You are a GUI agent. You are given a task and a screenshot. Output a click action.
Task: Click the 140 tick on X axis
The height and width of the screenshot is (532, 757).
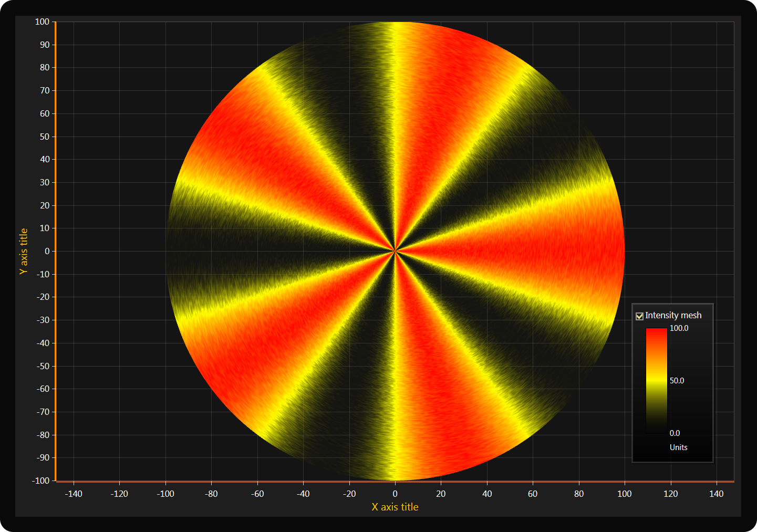pyautogui.click(x=716, y=494)
